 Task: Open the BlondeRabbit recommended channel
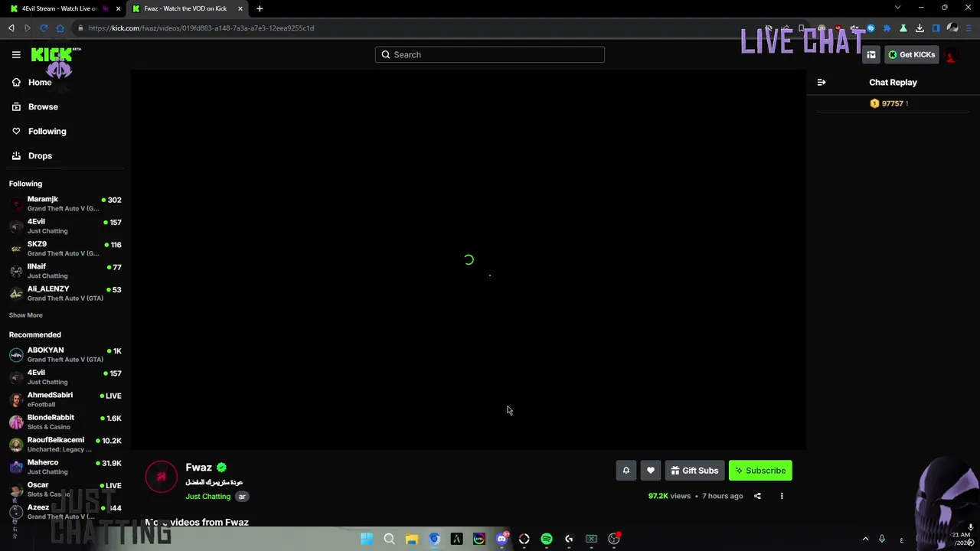pos(65,422)
